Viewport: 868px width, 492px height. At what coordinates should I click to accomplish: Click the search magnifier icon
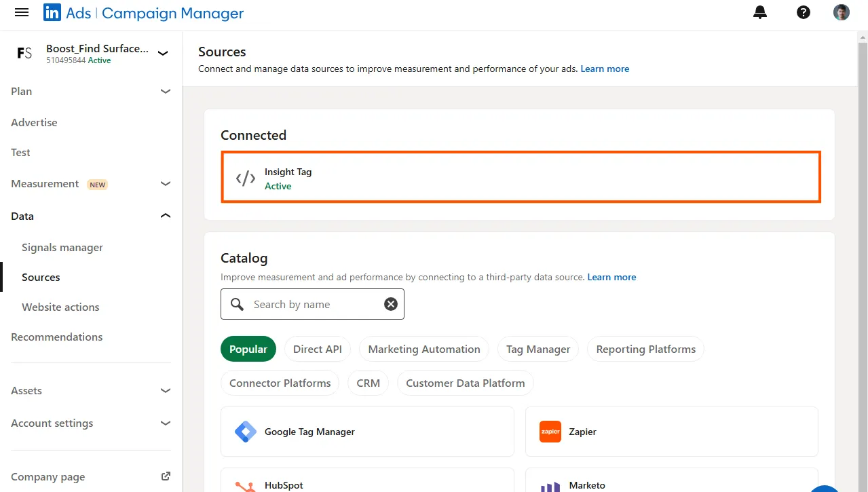(x=237, y=304)
